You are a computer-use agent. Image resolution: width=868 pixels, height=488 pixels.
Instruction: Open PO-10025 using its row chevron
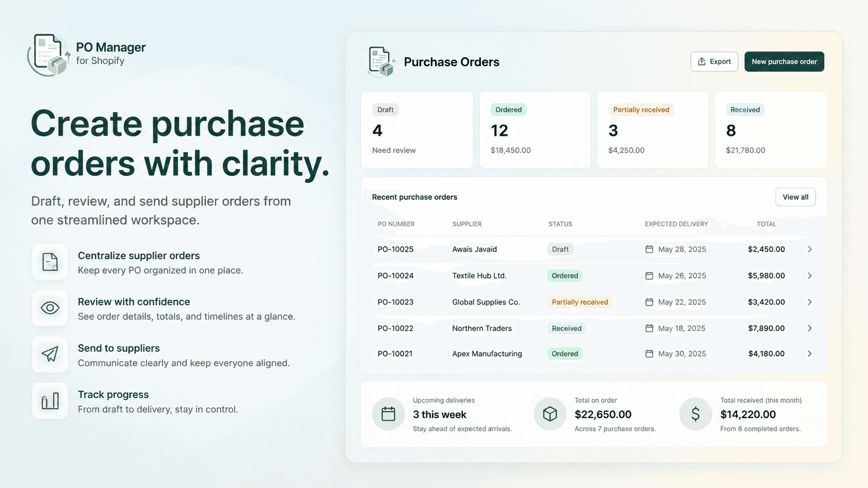pos(809,249)
